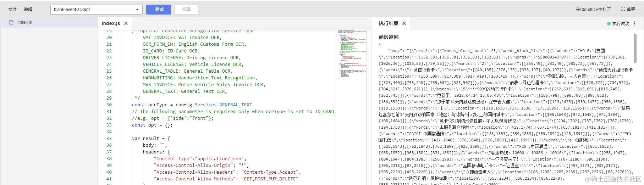Screen dimensions: 644x185
Task: Open the 文件 menu
Action: tap(12, 10)
